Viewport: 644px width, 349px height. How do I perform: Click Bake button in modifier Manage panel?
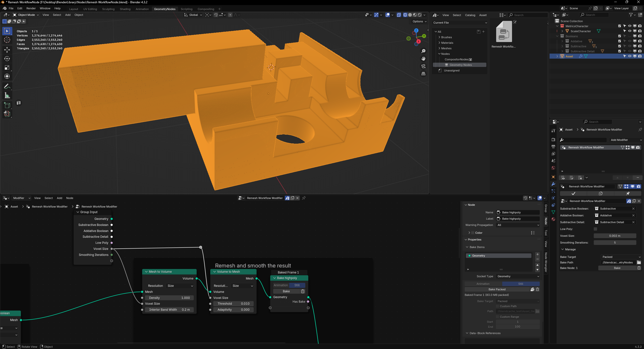coord(617,268)
